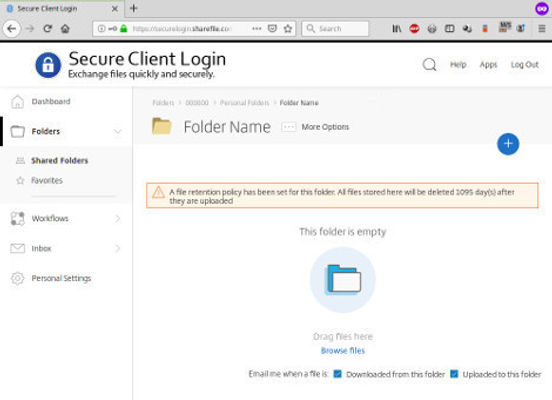Collapse the Folders section chevron

[x=118, y=132]
